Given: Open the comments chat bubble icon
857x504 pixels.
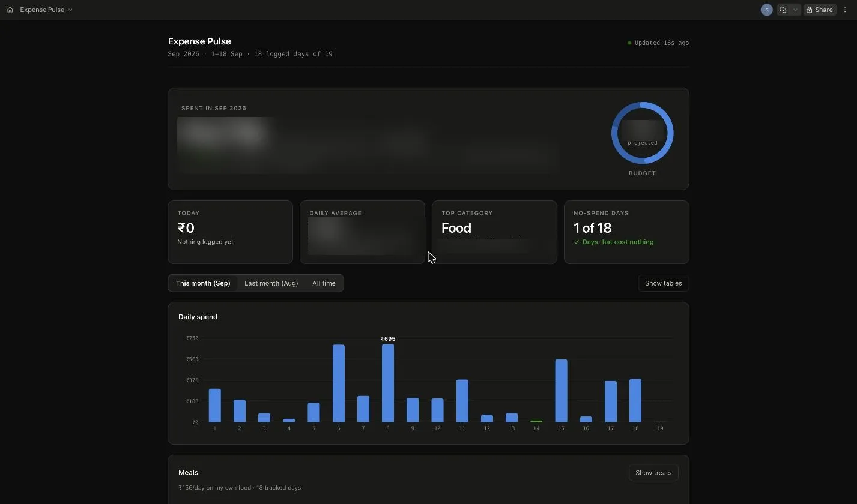Looking at the screenshot, I should (x=783, y=10).
